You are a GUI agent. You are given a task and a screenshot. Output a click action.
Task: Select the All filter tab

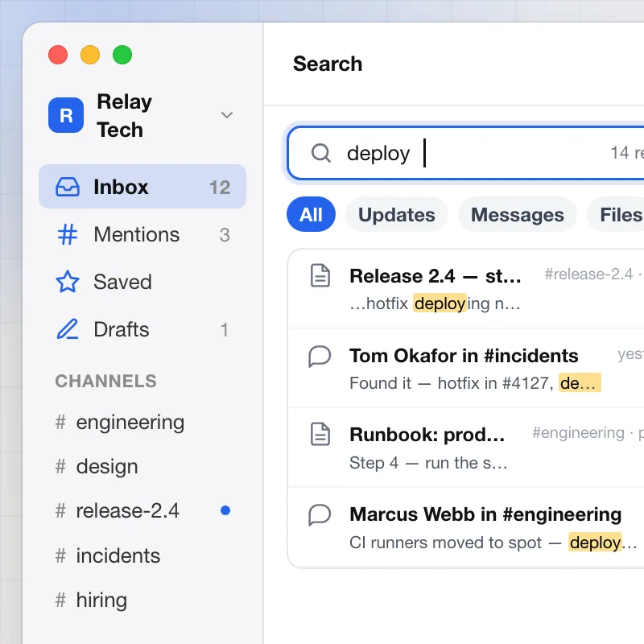click(x=311, y=214)
